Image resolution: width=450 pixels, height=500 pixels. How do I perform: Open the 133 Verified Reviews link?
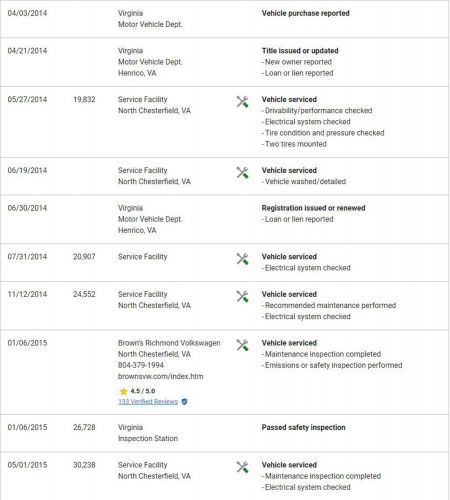point(148,402)
